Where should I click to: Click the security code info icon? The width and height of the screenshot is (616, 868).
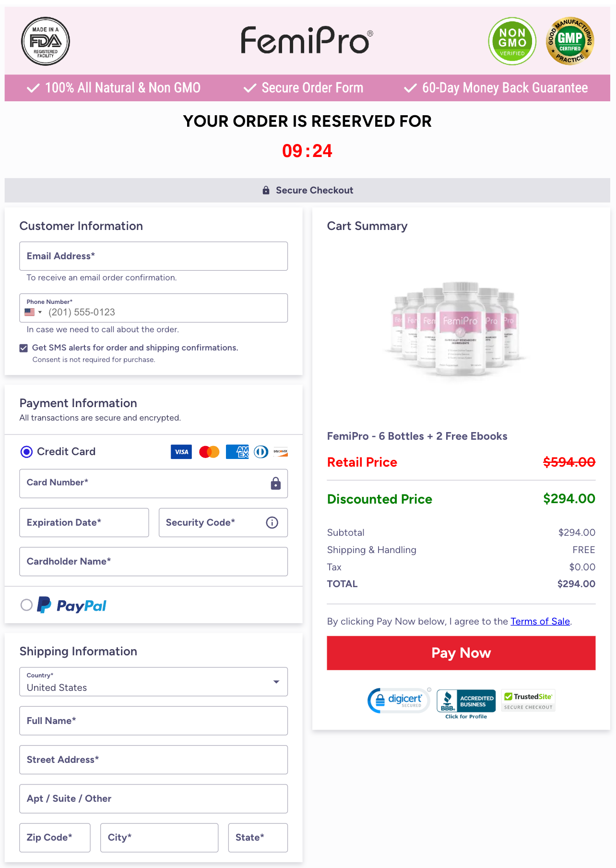coord(272,523)
